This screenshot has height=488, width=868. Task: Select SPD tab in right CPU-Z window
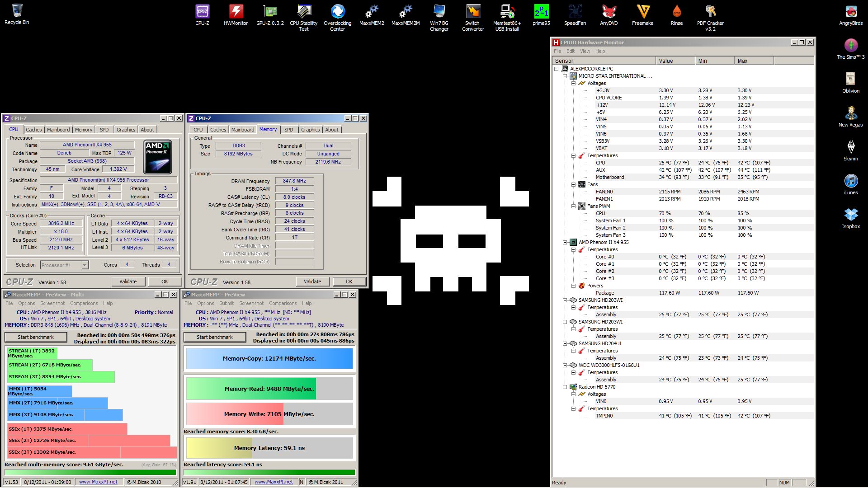pyautogui.click(x=289, y=130)
